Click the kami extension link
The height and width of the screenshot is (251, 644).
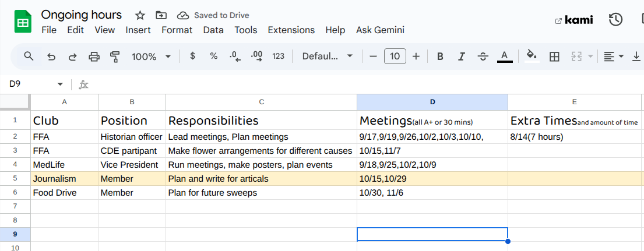point(574,20)
